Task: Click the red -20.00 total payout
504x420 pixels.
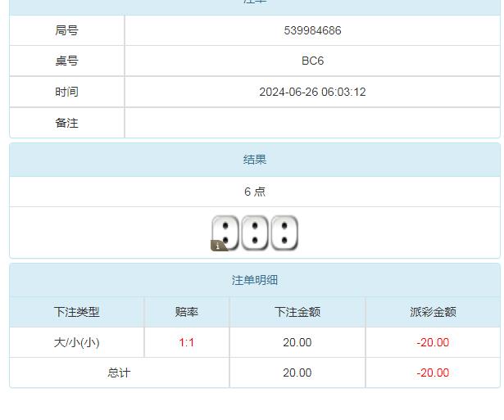Action: coord(433,373)
